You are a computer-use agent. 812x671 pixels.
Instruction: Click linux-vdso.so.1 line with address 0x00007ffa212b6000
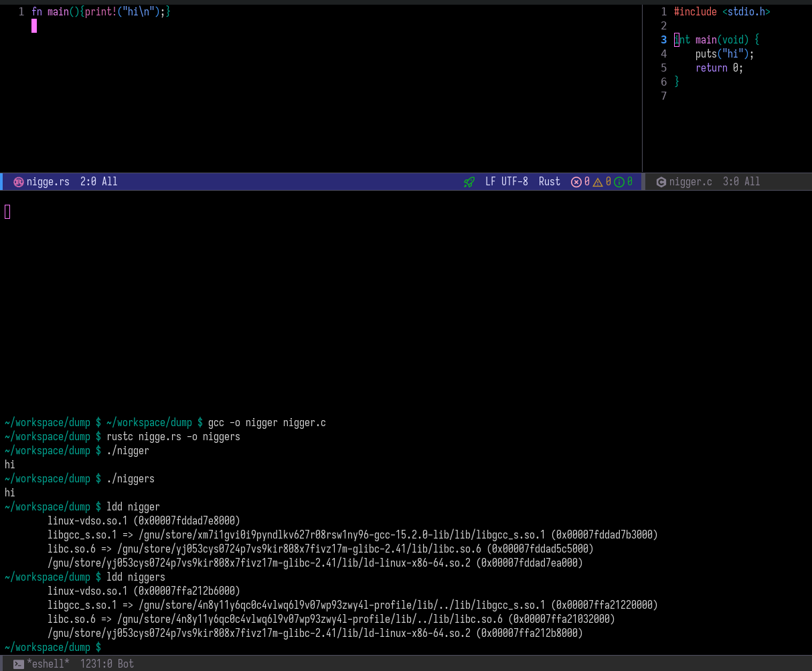coord(144,591)
